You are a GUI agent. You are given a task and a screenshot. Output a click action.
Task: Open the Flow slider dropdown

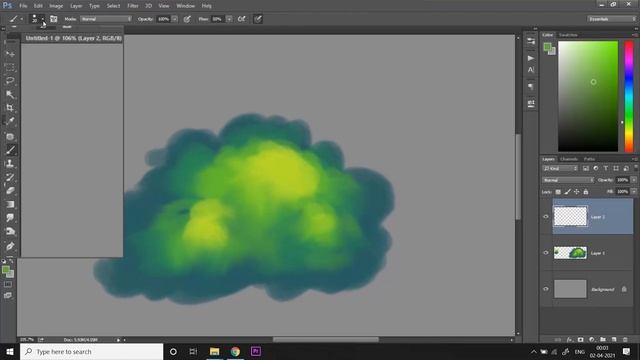point(229,19)
